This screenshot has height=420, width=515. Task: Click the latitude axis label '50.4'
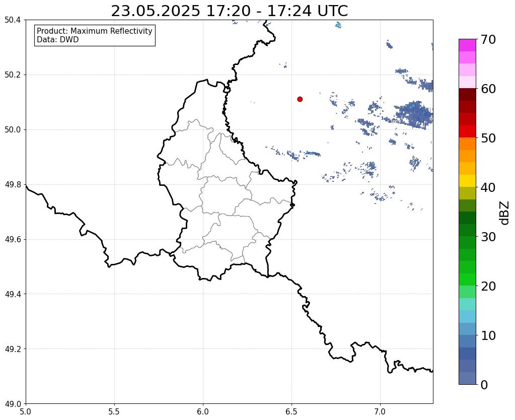[x=13, y=20]
